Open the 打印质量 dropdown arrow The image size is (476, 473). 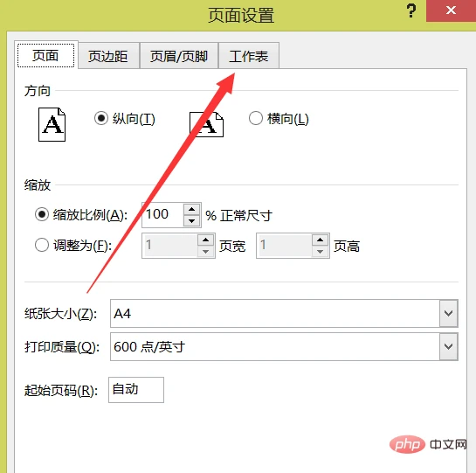448,346
